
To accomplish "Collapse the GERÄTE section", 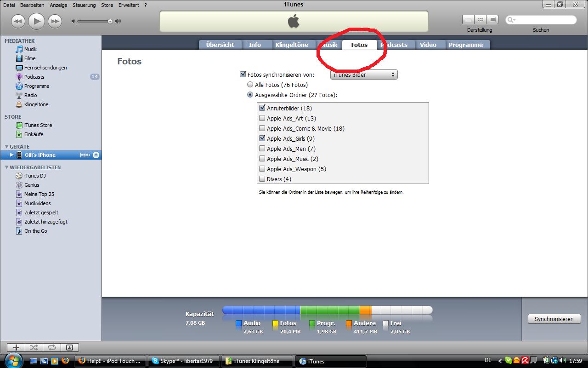I will 7,147.
